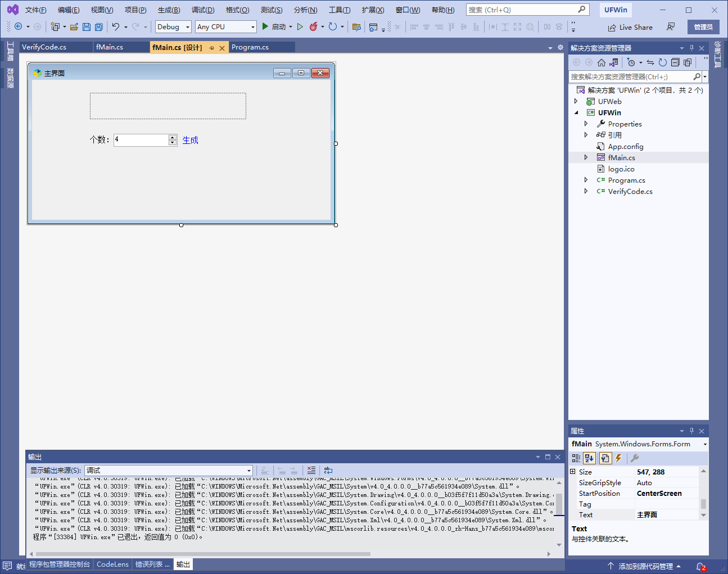Click the Undo arrow icon
The width and height of the screenshot is (728, 574).
point(115,26)
